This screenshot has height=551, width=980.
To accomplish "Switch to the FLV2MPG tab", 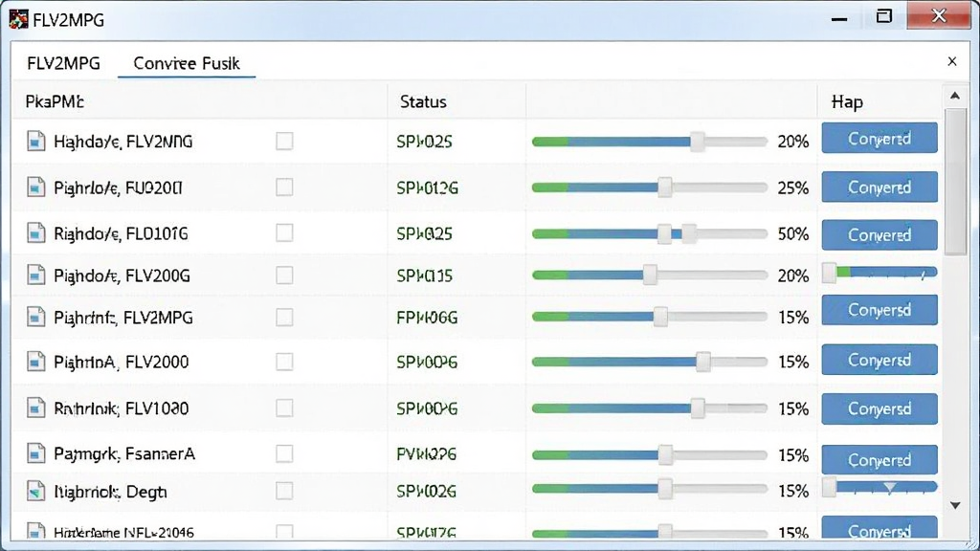I will pyautogui.click(x=64, y=63).
